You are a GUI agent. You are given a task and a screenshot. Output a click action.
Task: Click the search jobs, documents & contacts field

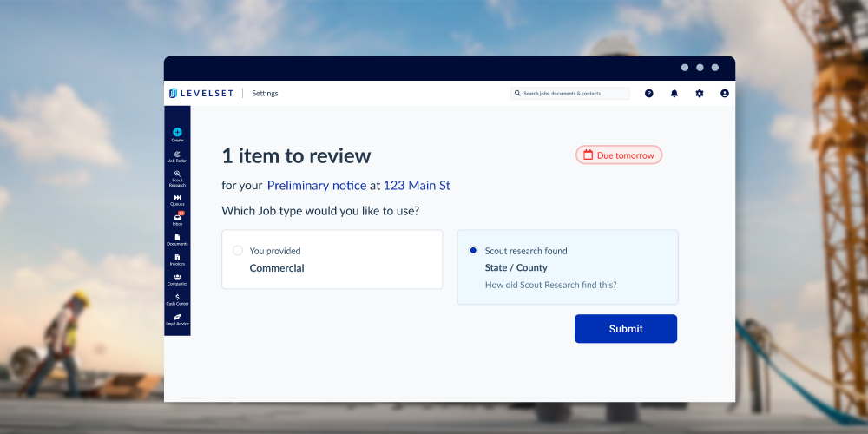[570, 93]
